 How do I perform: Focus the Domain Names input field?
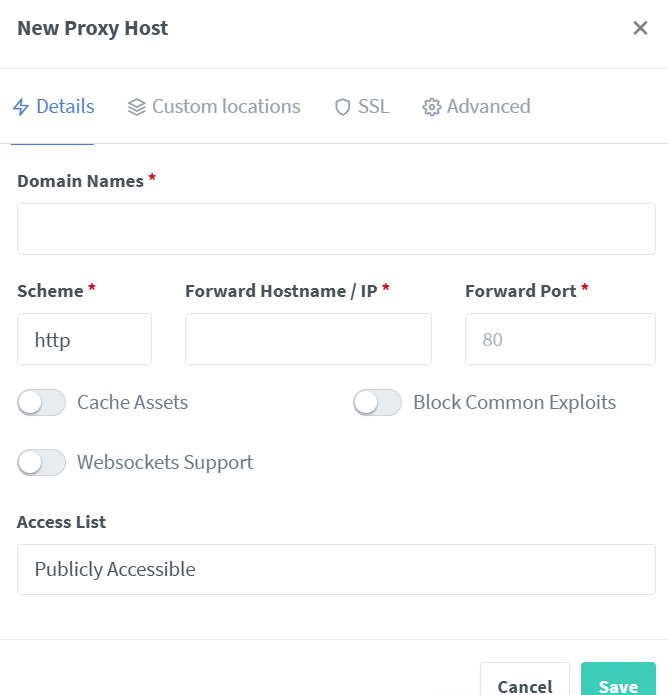(336, 229)
